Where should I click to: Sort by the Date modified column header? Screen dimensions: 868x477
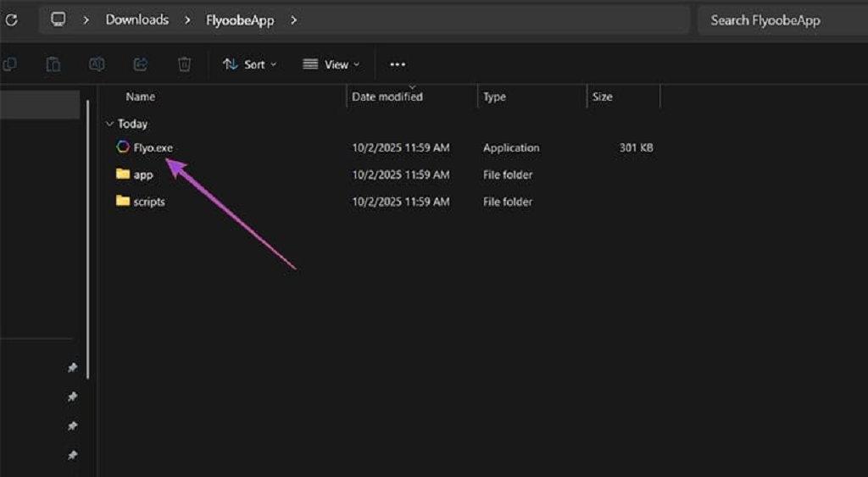click(387, 97)
